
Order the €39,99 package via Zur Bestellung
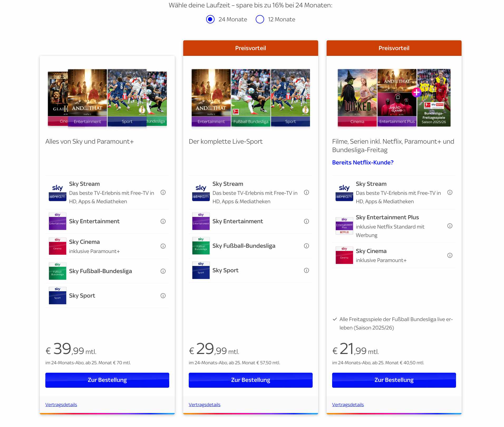tap(107, 380)
